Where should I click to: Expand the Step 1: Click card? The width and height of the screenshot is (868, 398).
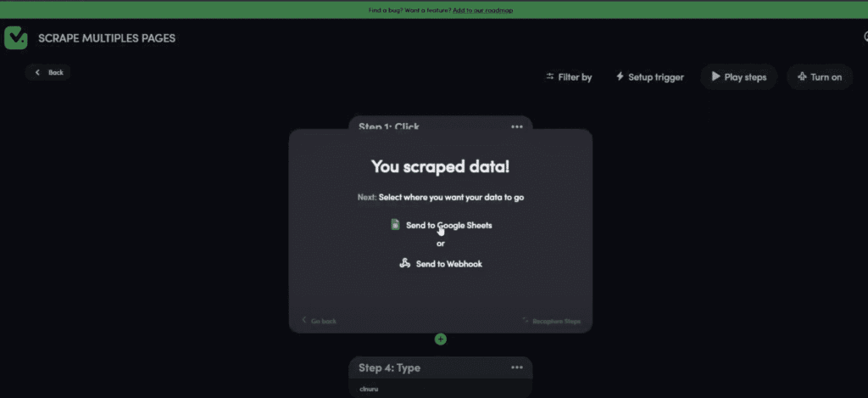coord(389,126)
